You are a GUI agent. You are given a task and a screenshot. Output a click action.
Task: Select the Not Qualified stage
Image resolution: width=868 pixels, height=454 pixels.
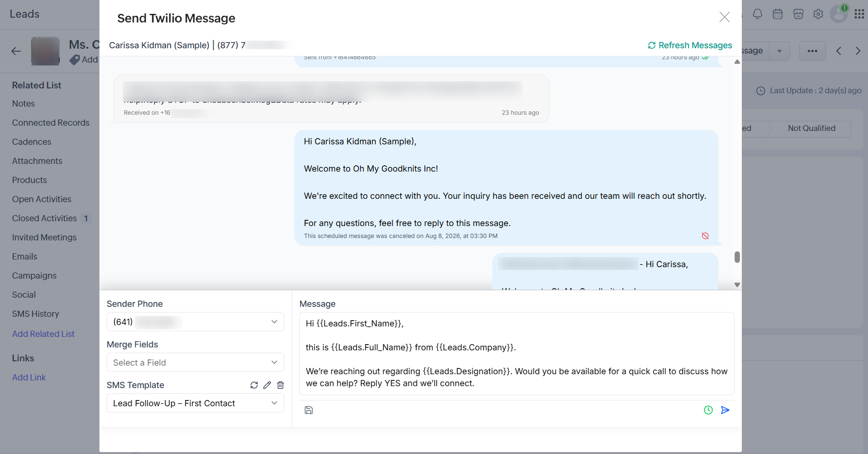click(811, 129)
